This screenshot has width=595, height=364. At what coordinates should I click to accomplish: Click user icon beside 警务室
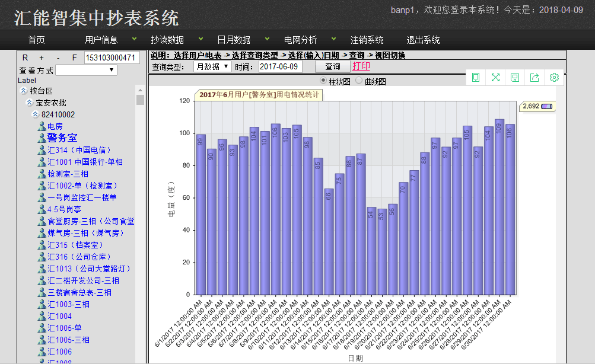coord(42,138)
